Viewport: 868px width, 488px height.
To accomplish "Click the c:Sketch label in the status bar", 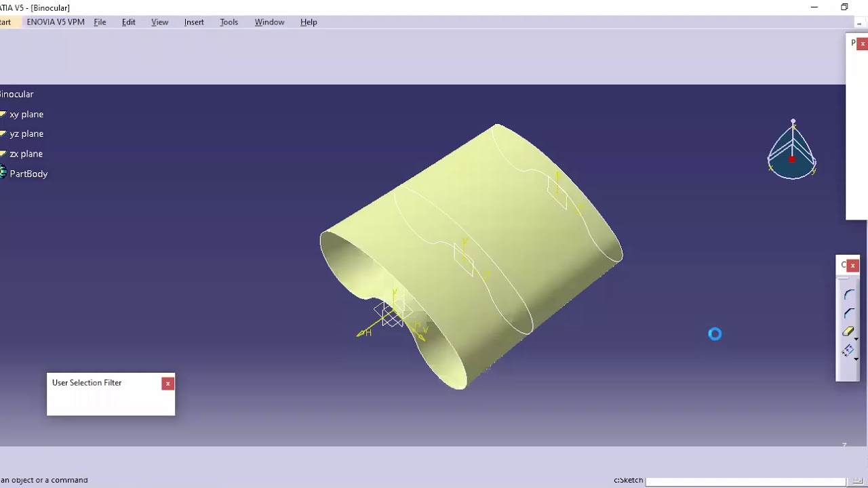I will pyautogui.click(x=628, y=480).
